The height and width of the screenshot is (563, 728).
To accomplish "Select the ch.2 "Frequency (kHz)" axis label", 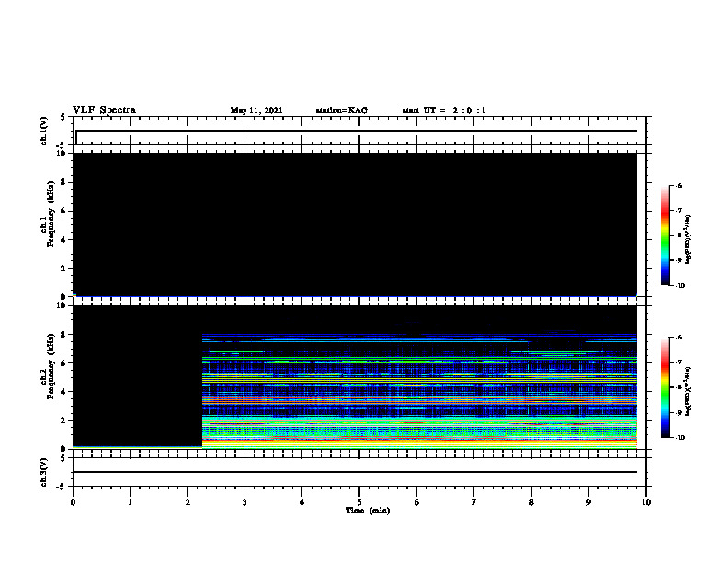I will click(51, 366).
